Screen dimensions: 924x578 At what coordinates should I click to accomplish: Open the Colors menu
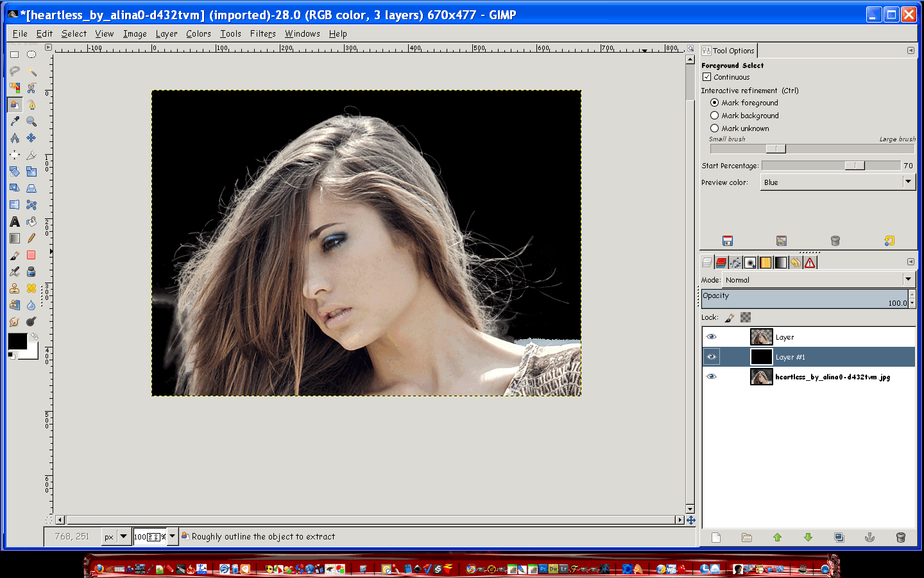click(x=198, y=34)
